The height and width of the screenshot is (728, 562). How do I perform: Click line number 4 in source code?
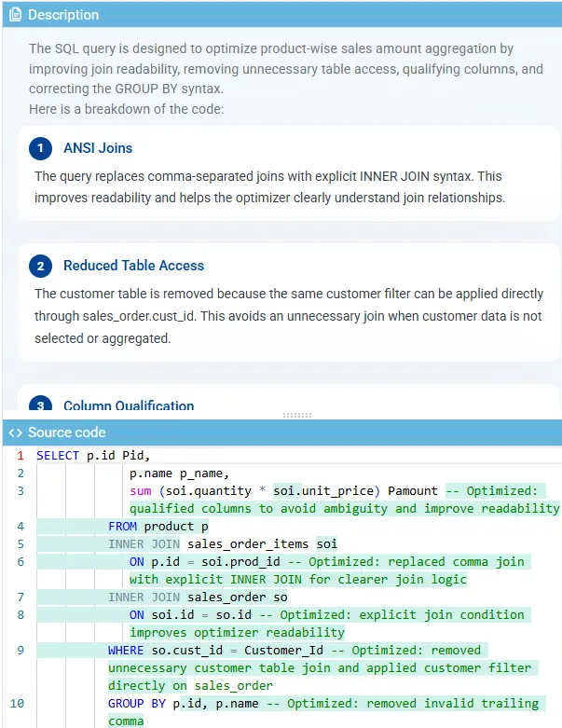click(x=21, y=526)
